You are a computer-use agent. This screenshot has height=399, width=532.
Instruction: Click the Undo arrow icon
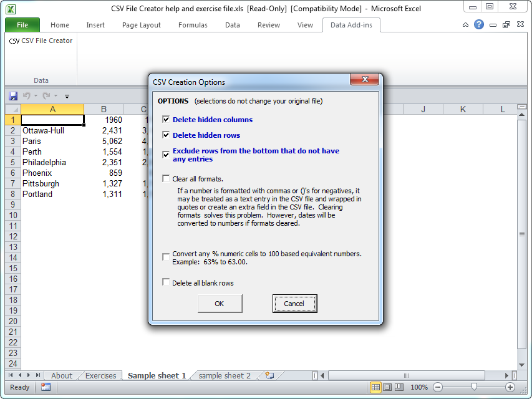[x=26, y=96]
